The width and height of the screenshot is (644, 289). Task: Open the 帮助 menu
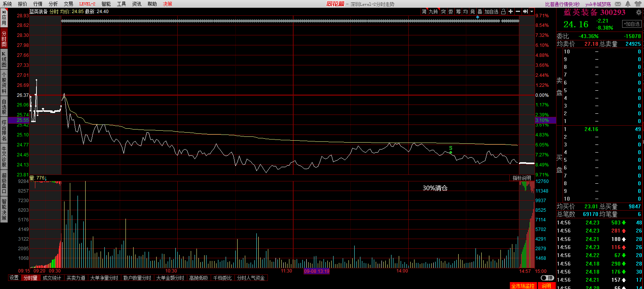(x=152, y=4)
